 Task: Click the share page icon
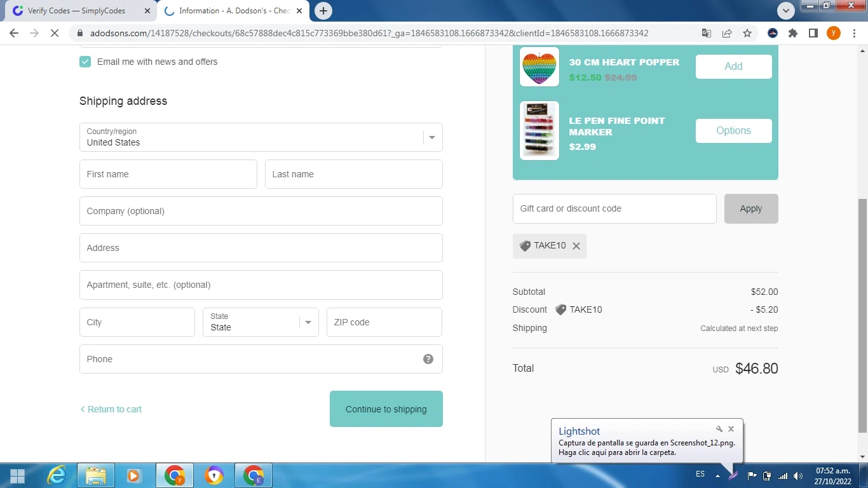click(727, 33)
